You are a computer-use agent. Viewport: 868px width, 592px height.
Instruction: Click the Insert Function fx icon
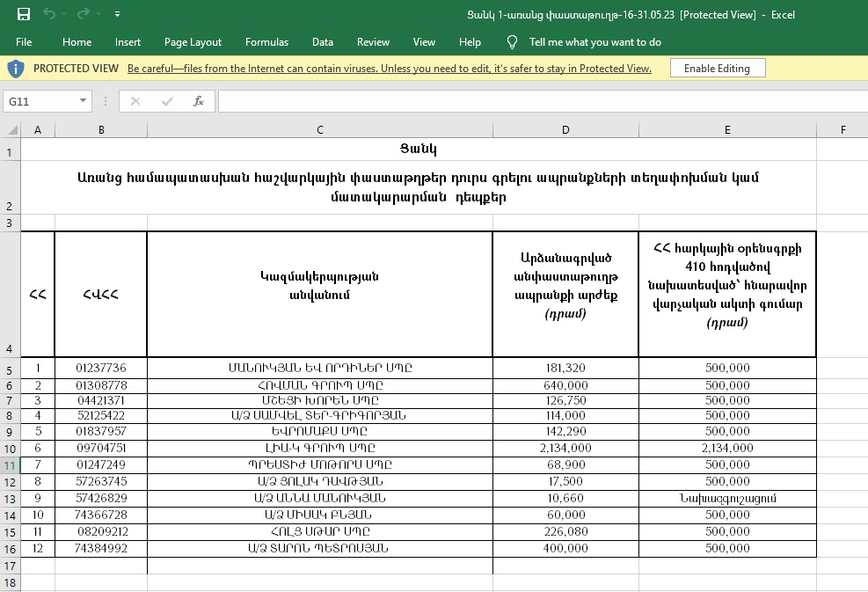[x=199, y=101]
